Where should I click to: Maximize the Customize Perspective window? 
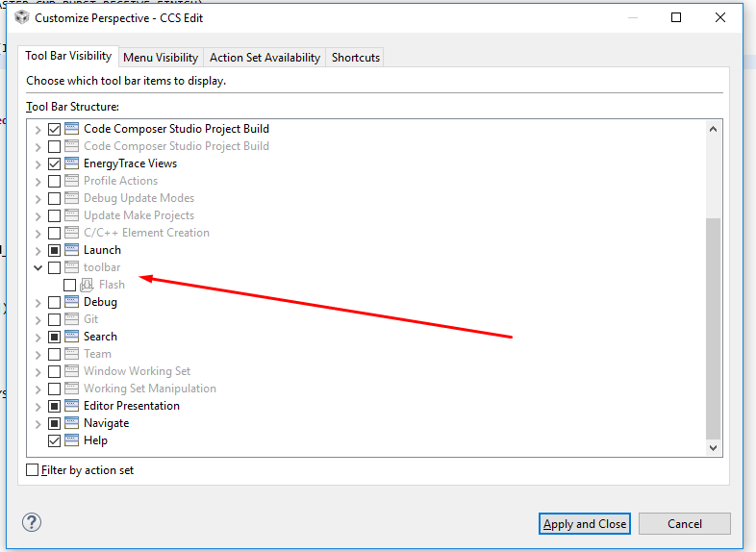pyautogui.click(x=676, y=18)
